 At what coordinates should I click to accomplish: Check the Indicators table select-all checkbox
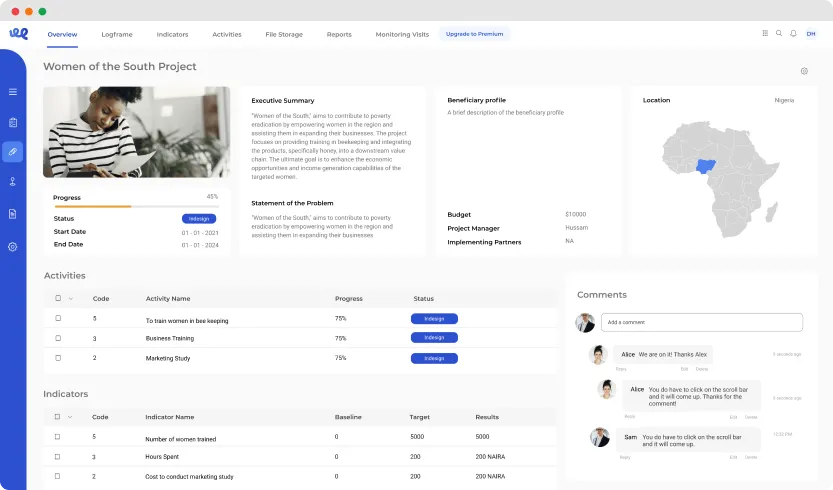(x=57, y=417)
